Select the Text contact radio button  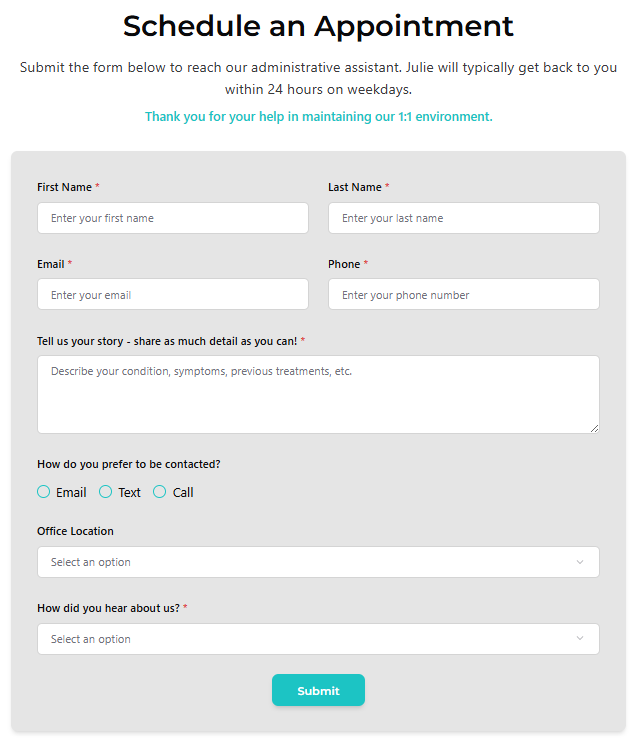[105, 492]
